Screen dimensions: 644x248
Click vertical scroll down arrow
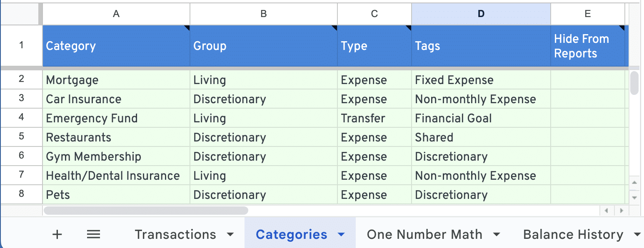[x=634, y=197]
